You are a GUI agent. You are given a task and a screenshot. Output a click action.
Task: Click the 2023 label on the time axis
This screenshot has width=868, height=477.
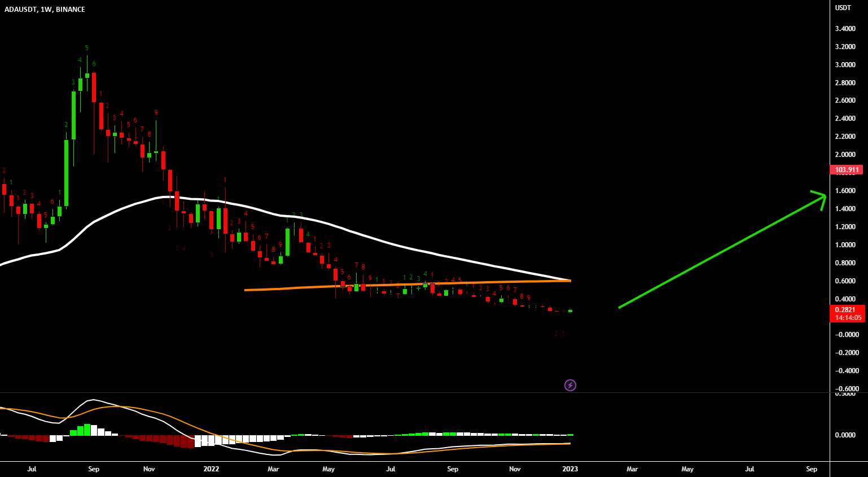570,469
